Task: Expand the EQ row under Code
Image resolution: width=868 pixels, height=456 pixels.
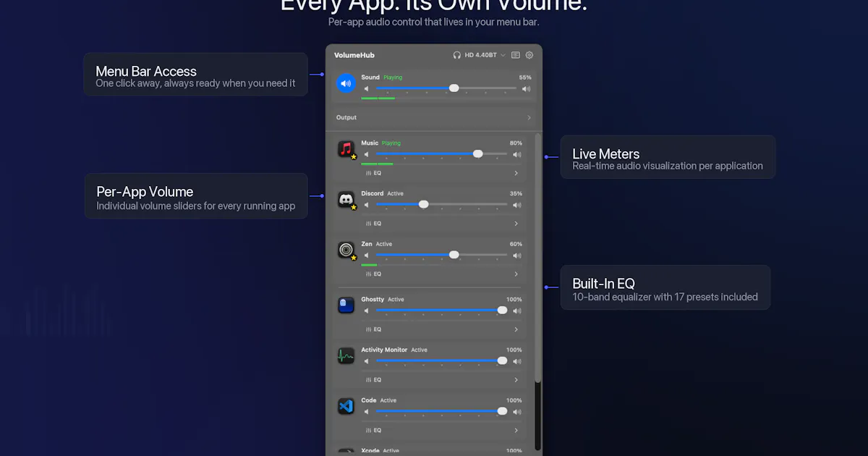Action: point(441,431)
